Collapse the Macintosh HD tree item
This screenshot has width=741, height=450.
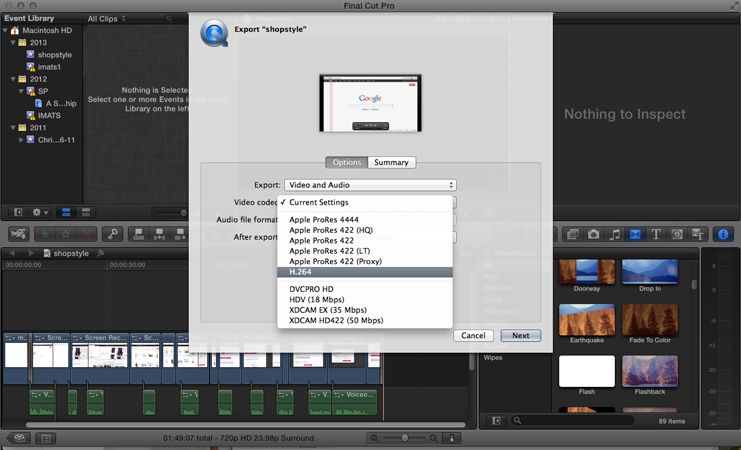click(x=5, y=30)
